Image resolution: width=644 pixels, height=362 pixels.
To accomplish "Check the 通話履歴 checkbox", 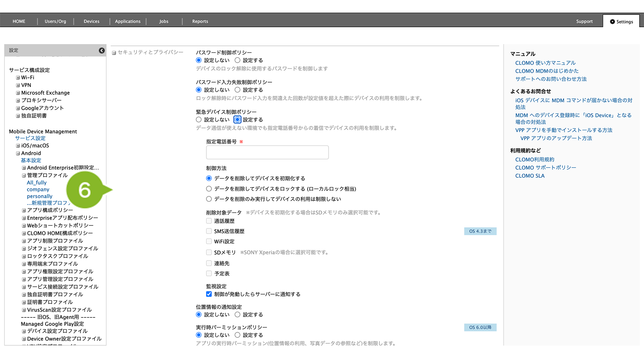I will 209,221.
